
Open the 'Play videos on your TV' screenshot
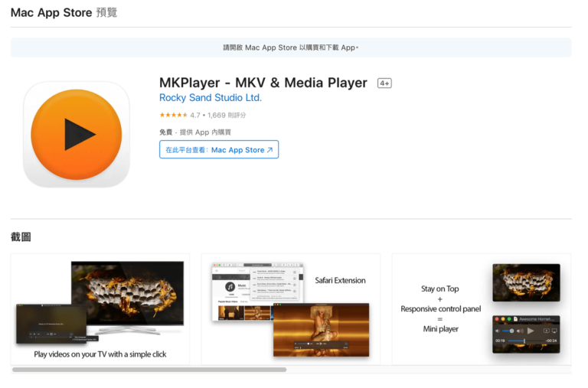(100, 309)
